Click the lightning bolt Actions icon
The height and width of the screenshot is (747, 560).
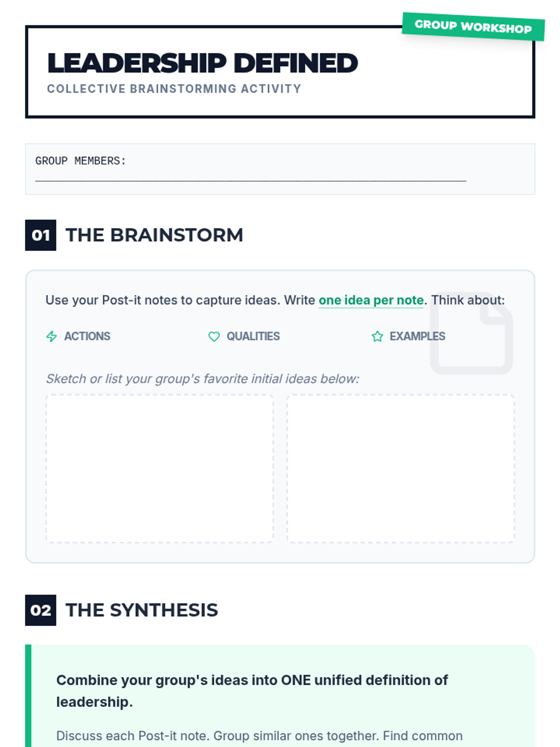(x=51, y=336)
